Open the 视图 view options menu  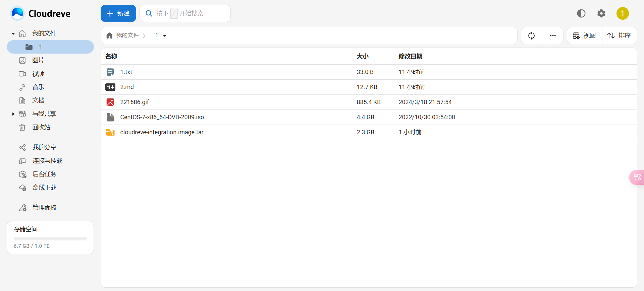pos(584,35)
